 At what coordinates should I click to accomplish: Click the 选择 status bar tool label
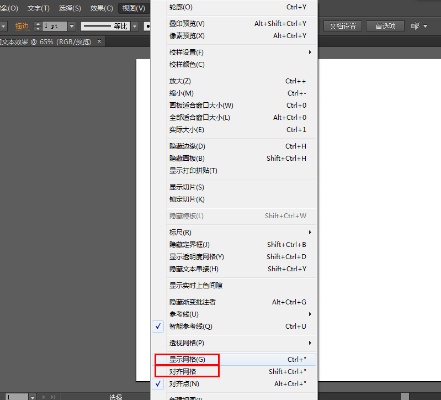click(x=116, y=397)
